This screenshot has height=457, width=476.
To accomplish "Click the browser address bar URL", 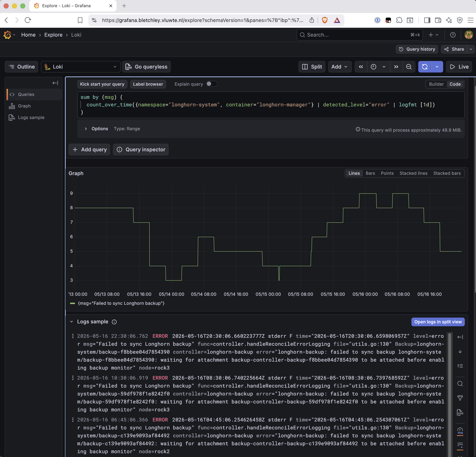I will pos(202,20).
